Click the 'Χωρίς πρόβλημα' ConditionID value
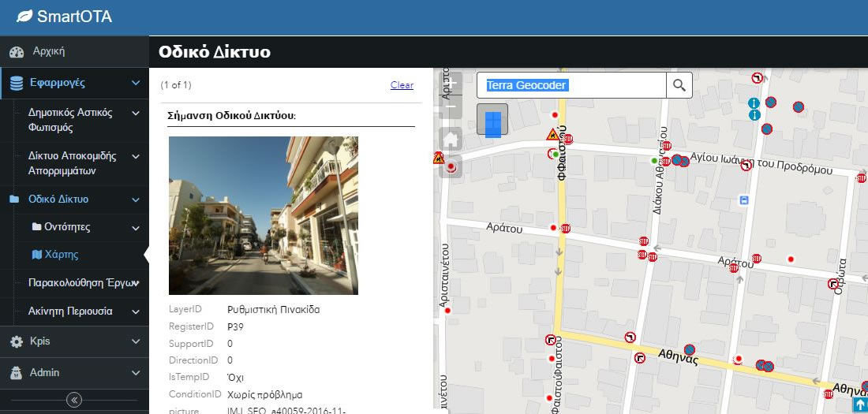 [x=264, y=395]
